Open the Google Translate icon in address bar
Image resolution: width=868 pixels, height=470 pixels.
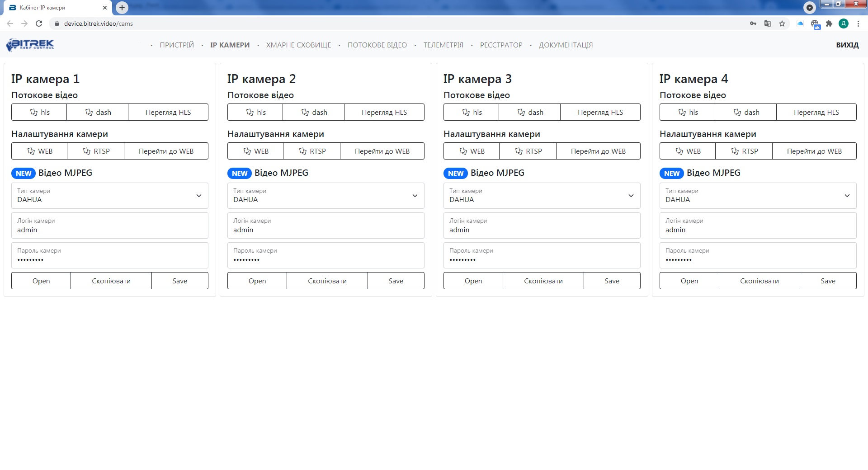768,23
